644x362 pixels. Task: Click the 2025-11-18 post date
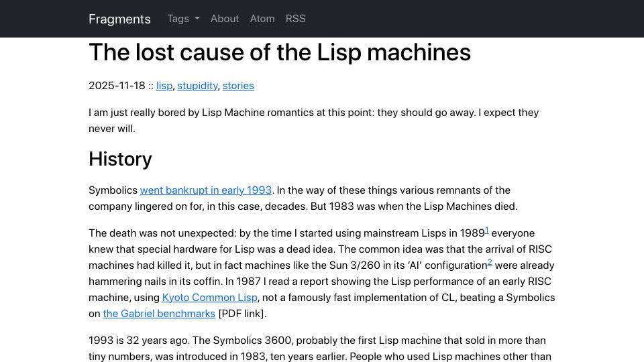point(117,86)
